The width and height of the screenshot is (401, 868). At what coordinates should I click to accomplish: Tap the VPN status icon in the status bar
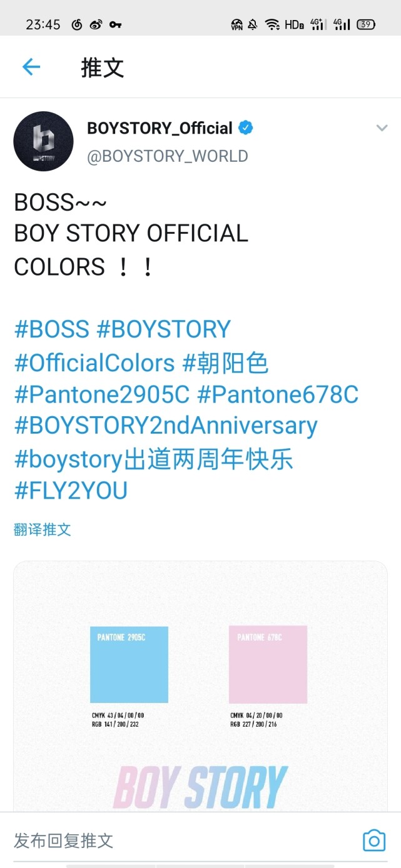click(237, 24)
